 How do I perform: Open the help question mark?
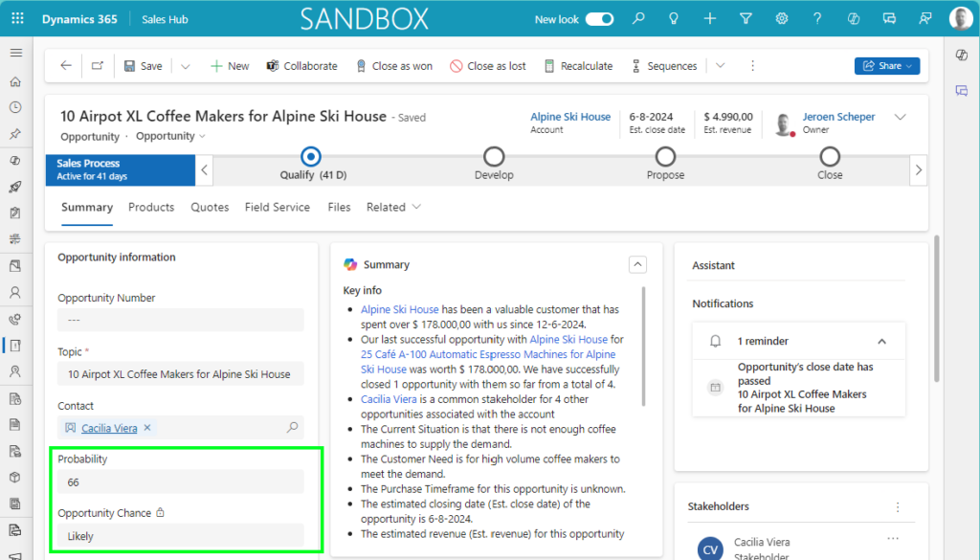click(817, 19)
